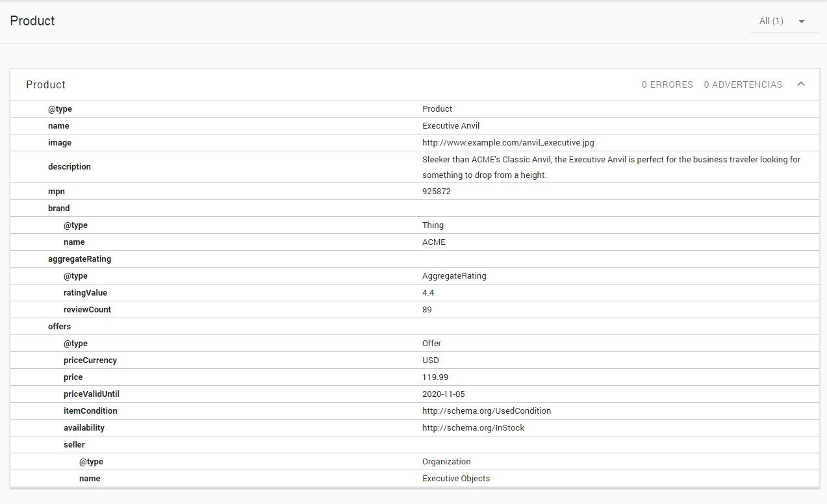The image size is (827, 504).
Task: Select the brand name ACME
Action: (434, 242)
